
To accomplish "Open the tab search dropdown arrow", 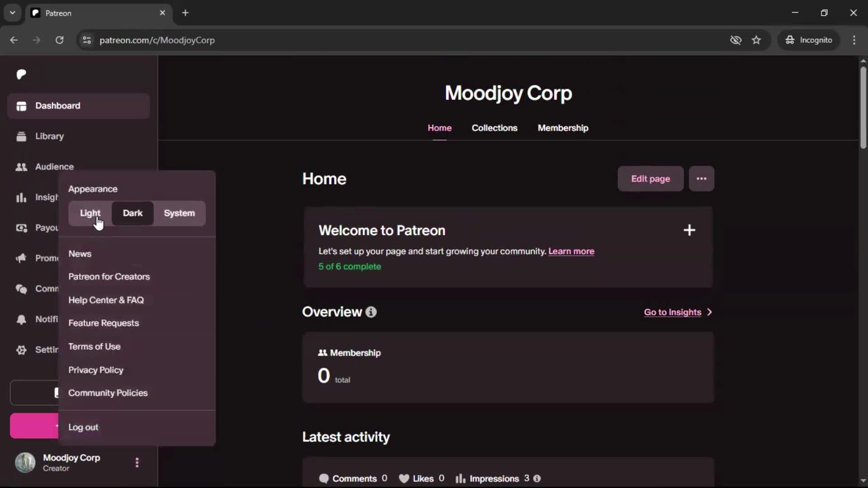I will 13,13.
